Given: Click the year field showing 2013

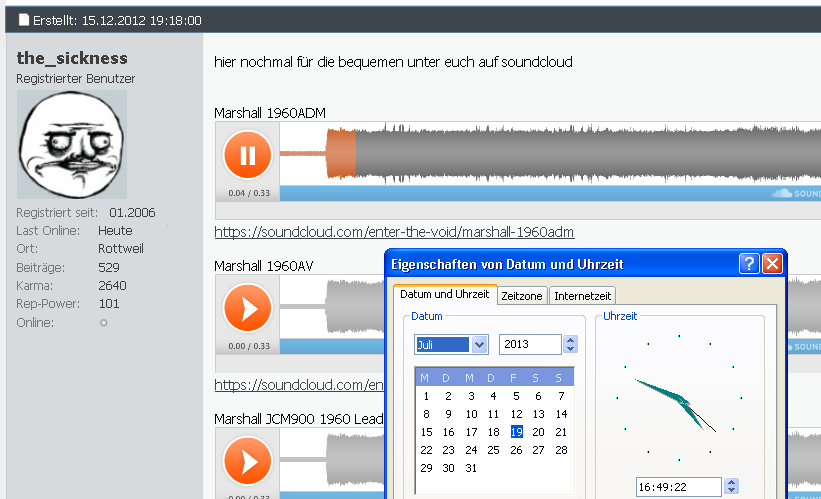Looking at the screenshot, I should 530,345.
